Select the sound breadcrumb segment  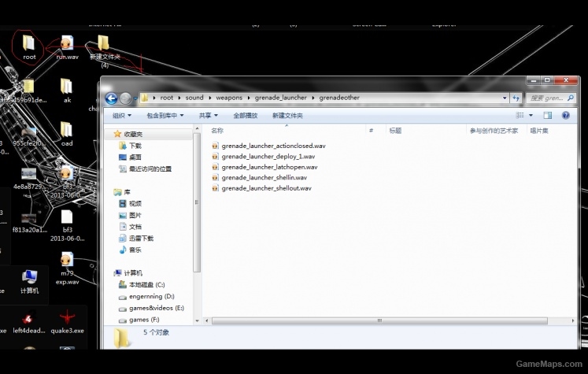[194, 98]
